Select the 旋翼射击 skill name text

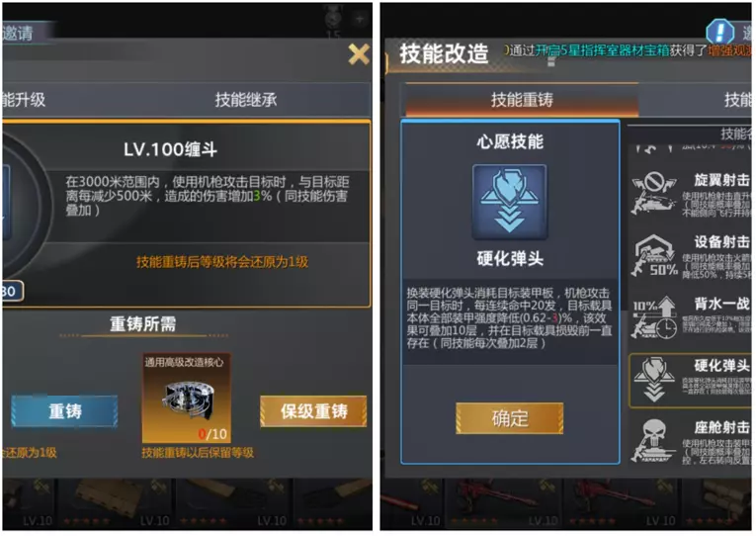pos(721,180)
